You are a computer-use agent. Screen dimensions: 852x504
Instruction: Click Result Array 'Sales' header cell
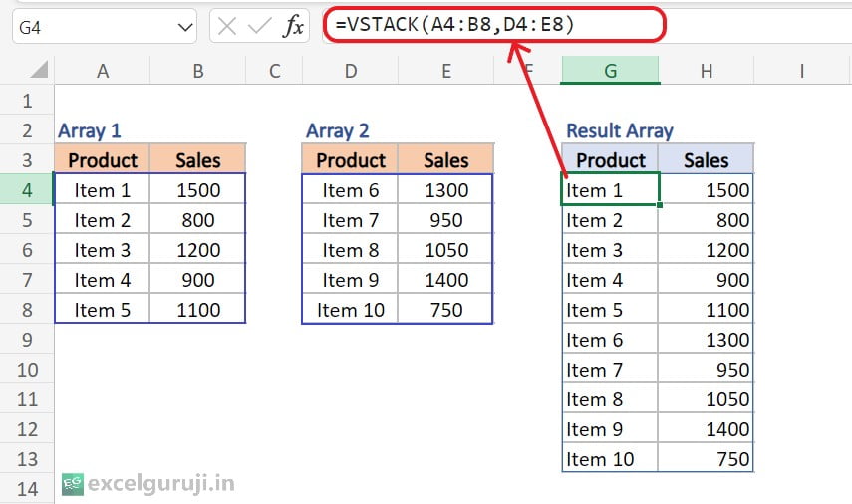tap(706, 160)
